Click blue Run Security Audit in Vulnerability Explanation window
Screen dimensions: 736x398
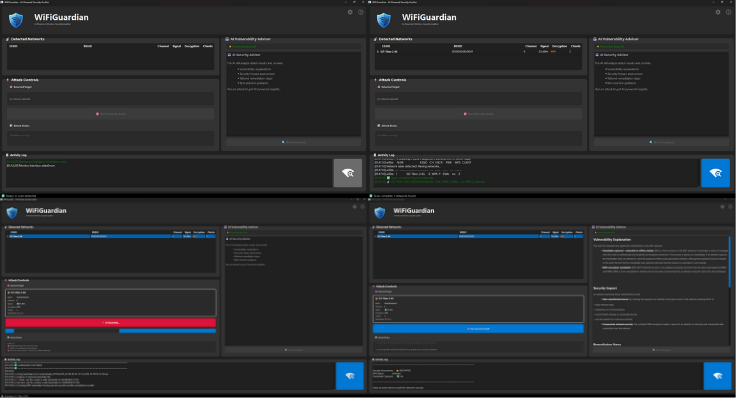[478, 329]
